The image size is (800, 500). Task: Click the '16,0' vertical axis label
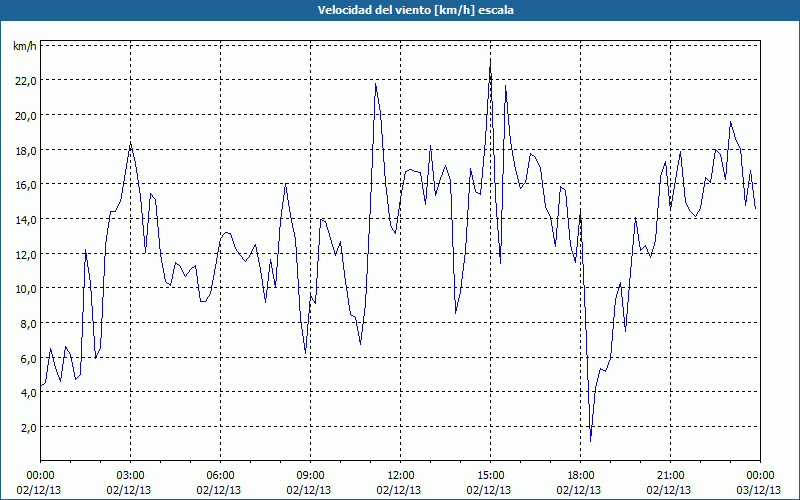coord(27,185)
